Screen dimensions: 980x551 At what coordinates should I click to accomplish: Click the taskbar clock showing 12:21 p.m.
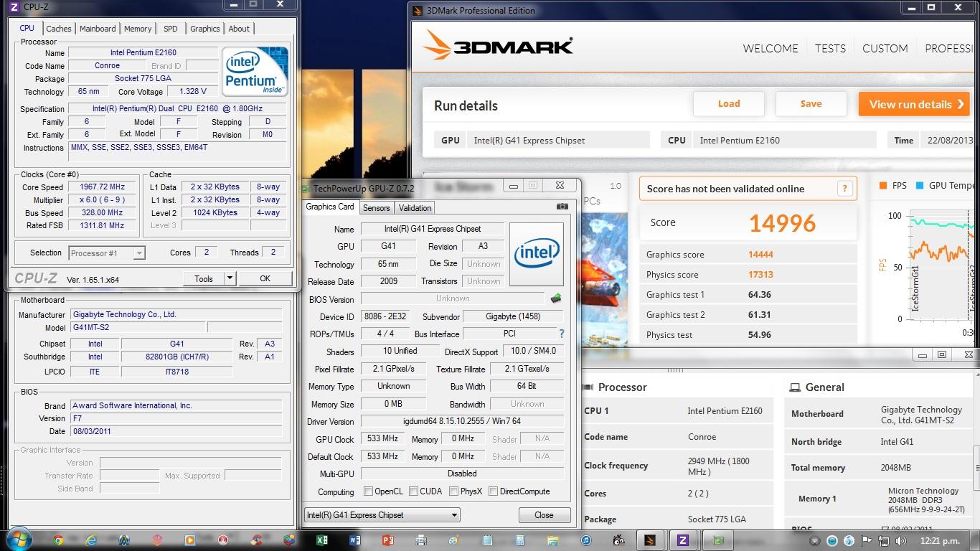(940, 540)
